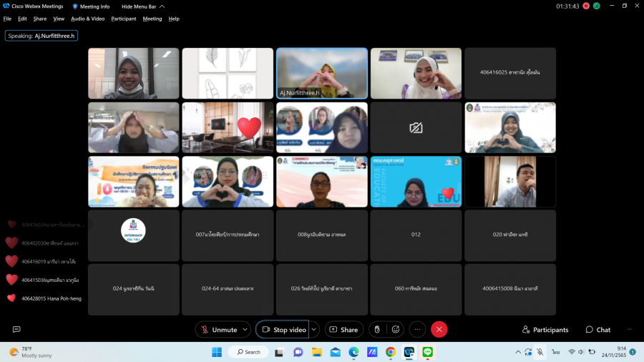Open the Participant menu

click(123, 19)
